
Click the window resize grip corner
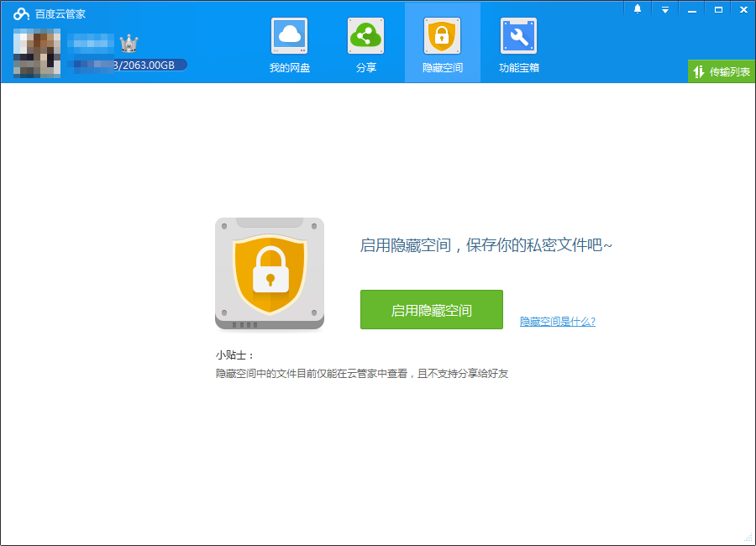[748, 538]
